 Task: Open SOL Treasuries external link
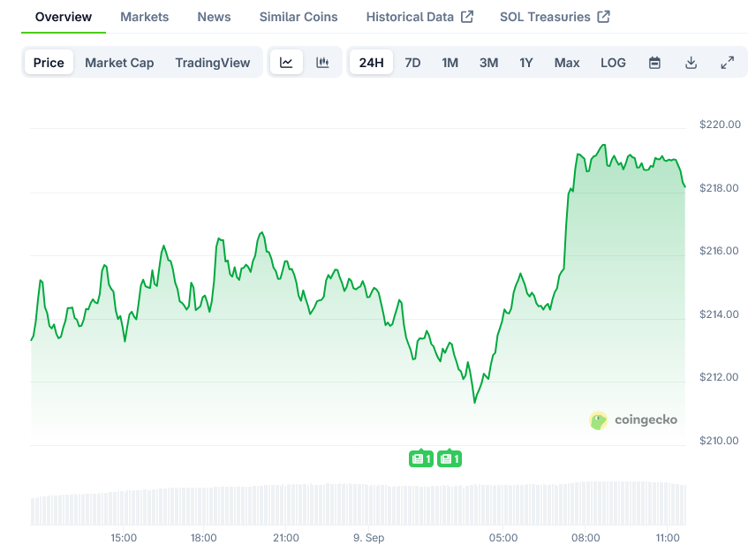click(x=554, y=17)
